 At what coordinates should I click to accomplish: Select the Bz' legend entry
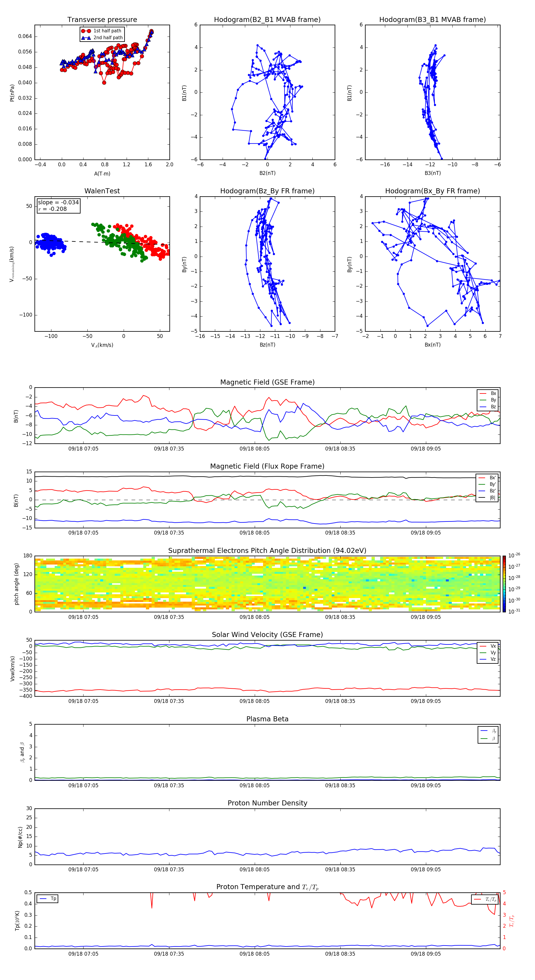coord(487,491)
